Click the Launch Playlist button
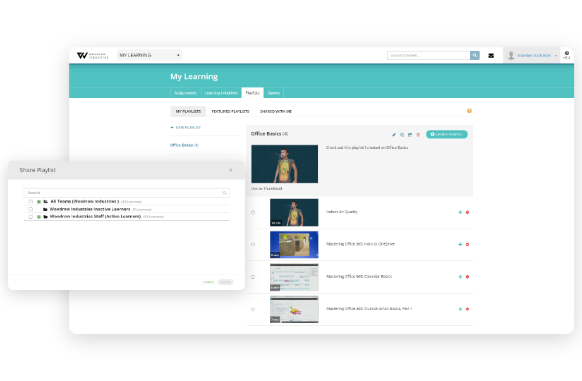The width and height of the screenshot is (582, 381). pos(447,134)
